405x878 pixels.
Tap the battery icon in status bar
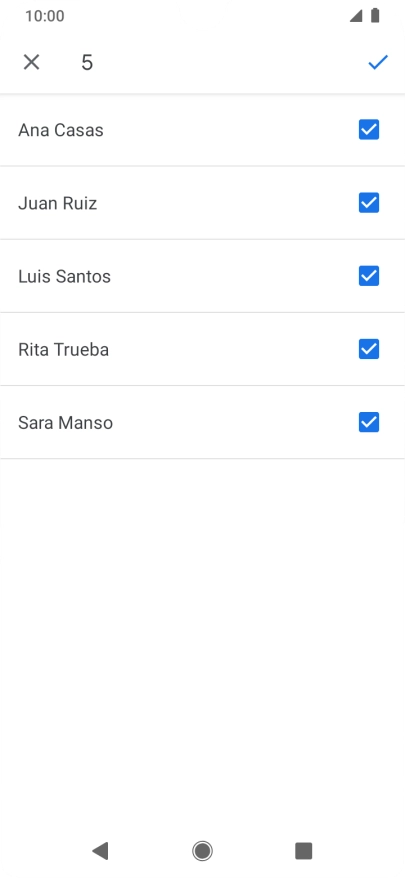click(375, 16)
